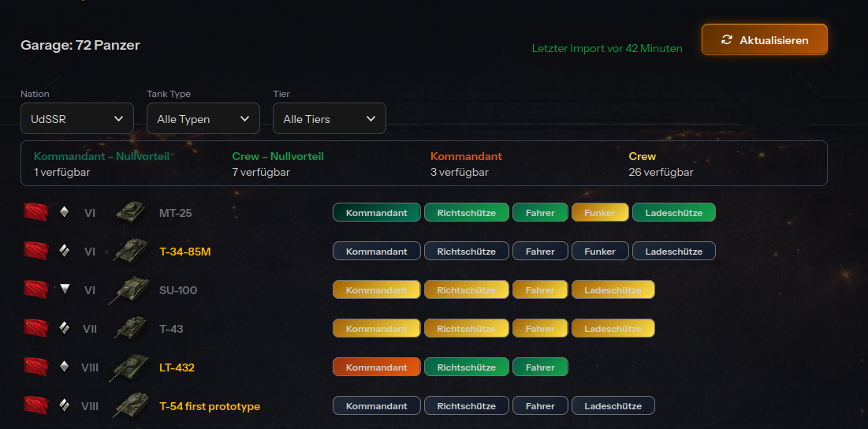Click the T-43 tank image
The height and width of the screenshot is (429, 868).
click(x=129, y=329)
